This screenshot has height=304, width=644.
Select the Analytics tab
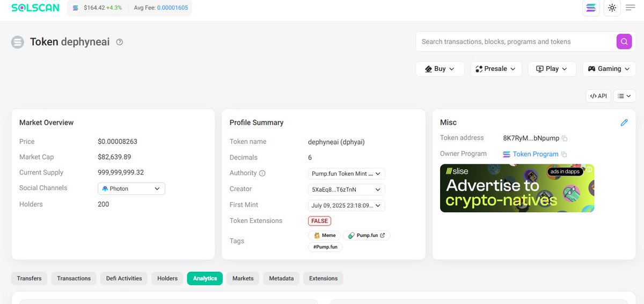pos(205,278)
